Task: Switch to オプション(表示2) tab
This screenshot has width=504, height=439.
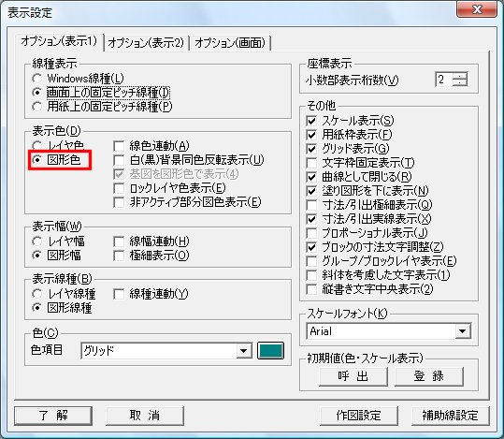Action: (146, 42)
